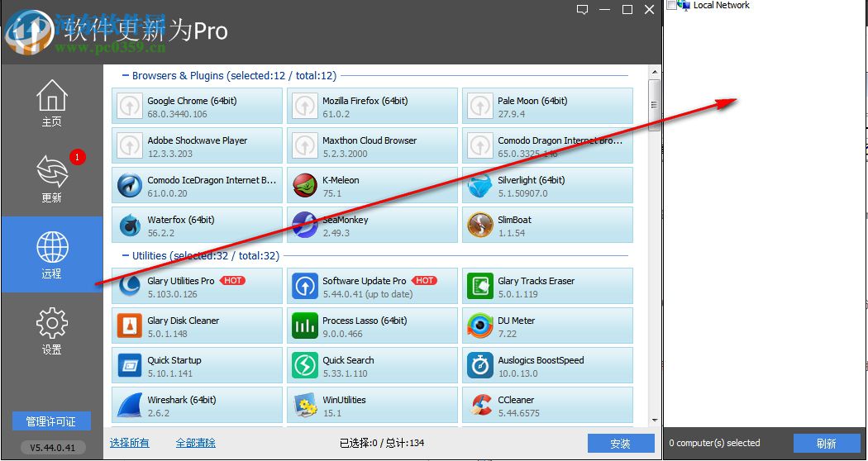Click the V5.44.0.41 version badge
This screenshot has height=461, width=868.
(x=51, y=447)
